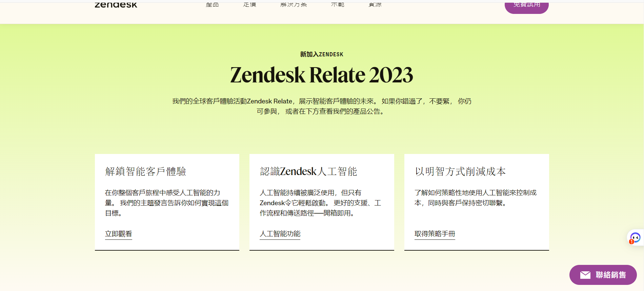This screenshot has height=291, width=644.
Task: Click the card text starting 人工智能持續被廣泛使用
Action: [321, 203]
